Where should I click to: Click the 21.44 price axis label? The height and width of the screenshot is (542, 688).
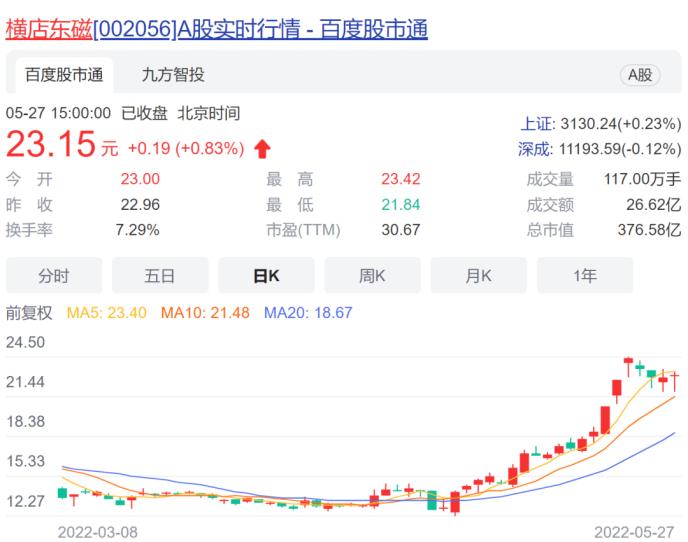pyautogui.click(x=25, y=382)
